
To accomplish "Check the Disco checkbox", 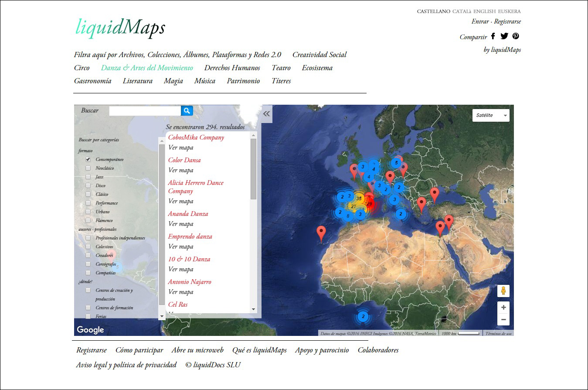I will (88, 185).
